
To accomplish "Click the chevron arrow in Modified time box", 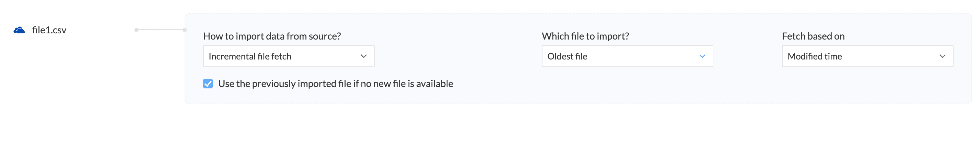I will tap(942, 56).
